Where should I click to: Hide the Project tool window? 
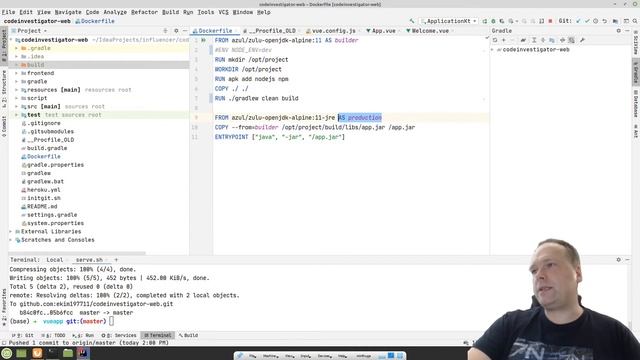click(x=184, y=31)
